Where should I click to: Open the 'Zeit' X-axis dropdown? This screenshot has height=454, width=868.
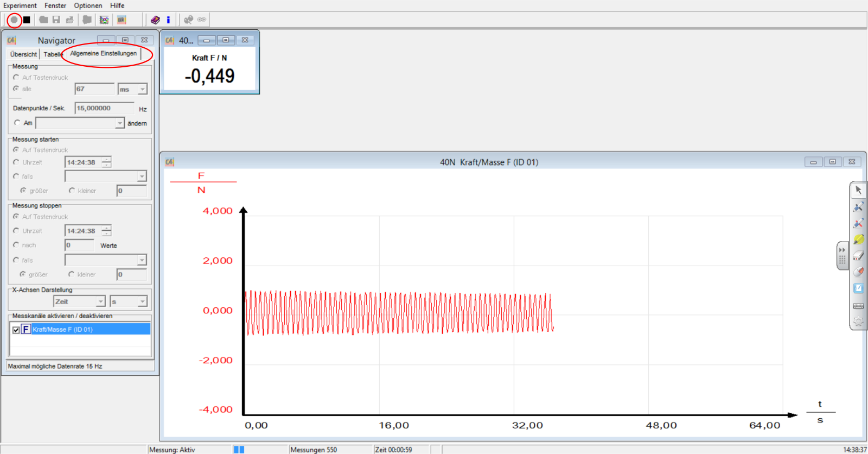pos(100,301)
